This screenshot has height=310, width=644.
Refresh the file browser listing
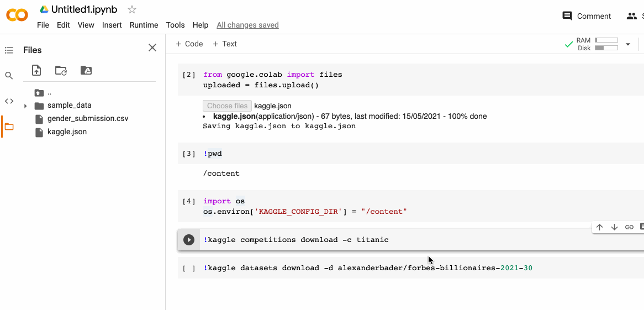pyautogui.click(x=61, y=70)
